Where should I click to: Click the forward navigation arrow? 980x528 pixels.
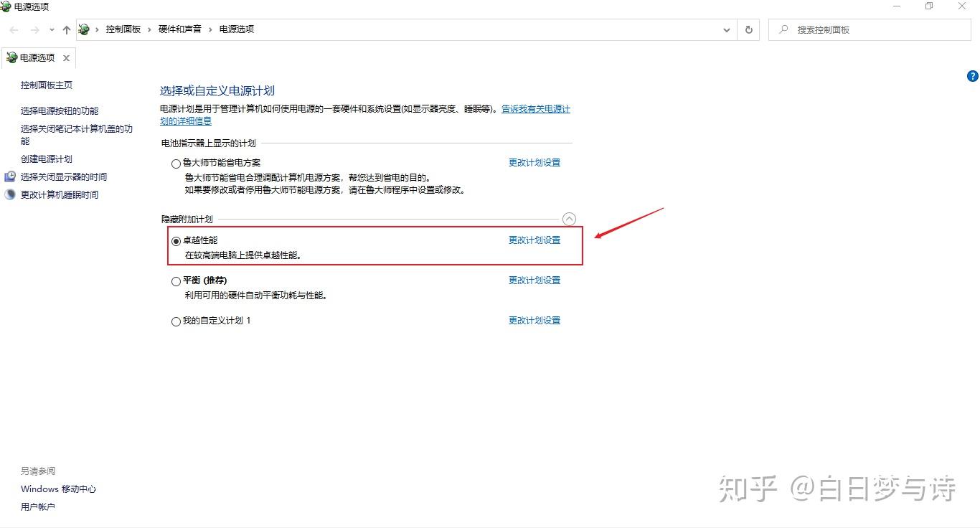(33, 29)
